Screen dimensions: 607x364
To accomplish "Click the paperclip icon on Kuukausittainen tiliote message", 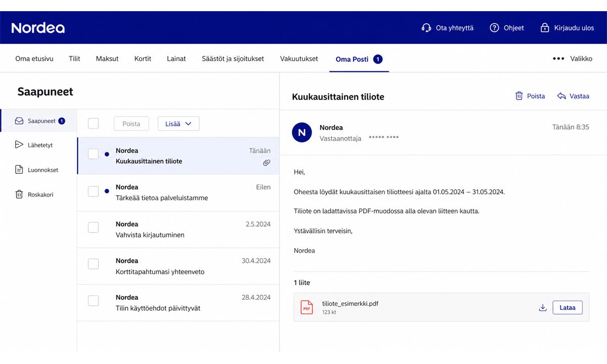I will point(267,163).
